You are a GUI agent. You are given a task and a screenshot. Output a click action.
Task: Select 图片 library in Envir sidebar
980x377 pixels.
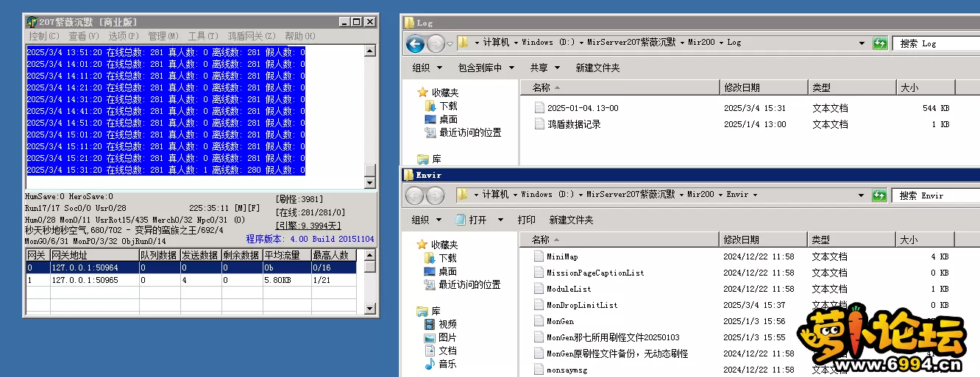(447, 337)
